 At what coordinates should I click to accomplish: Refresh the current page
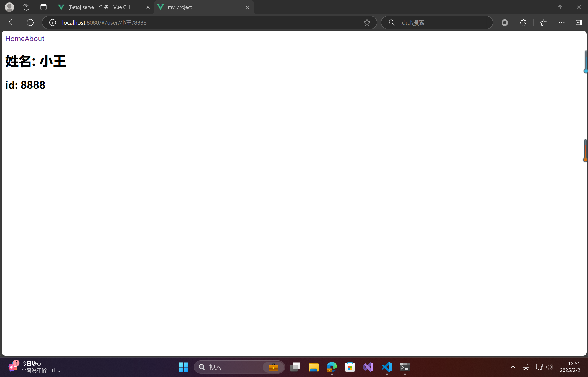(x=30, y=22)
